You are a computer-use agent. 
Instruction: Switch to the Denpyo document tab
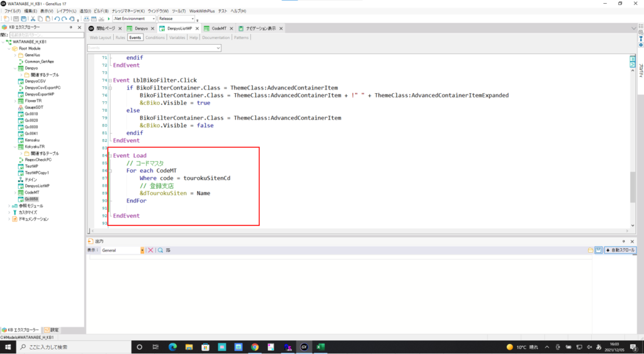pyautogui.click(x=142, y=28)
